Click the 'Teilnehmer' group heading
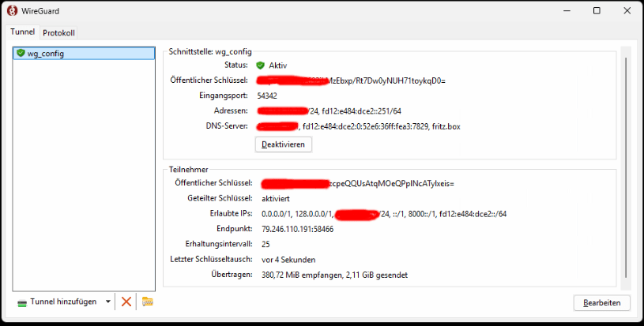644x326 pixels. [189, 170]
